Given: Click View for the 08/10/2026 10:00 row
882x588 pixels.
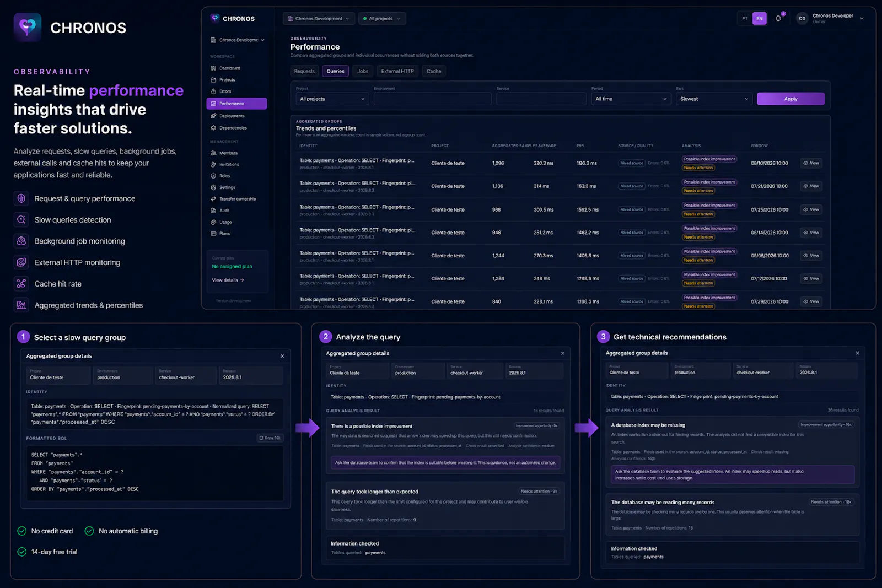Looking at the screenshot, I should pos(811,163).
